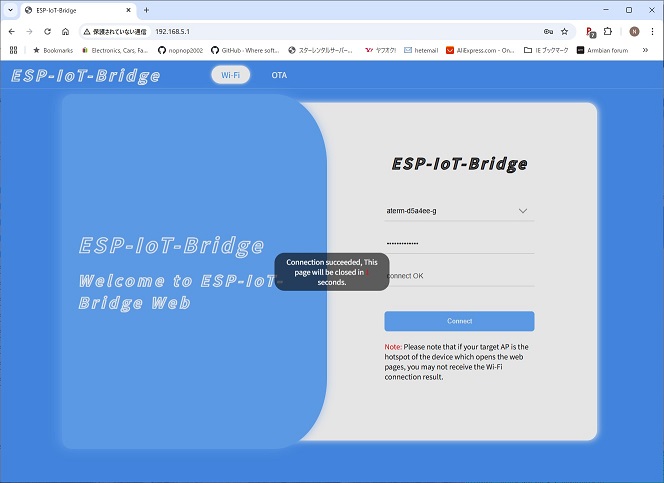The width and height of the screenshot is (664, 483).
Task: Open Chrome three-dot menu
Action: [652, 31]
